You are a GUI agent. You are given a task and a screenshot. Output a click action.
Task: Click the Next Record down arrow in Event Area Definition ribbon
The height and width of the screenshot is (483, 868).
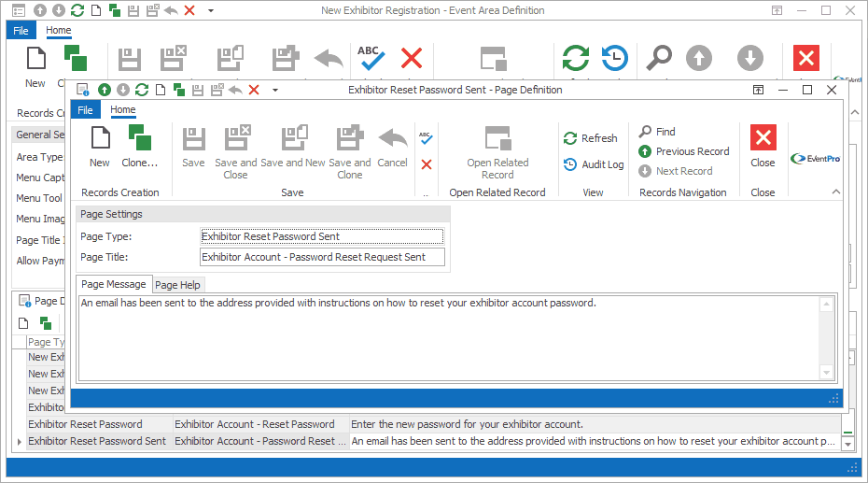click(x=750, y=58)
